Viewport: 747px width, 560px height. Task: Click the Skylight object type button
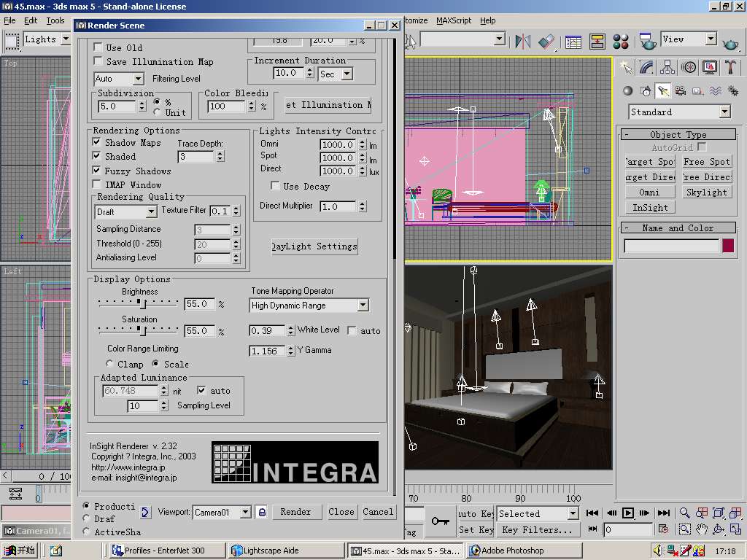coord(706,192)
